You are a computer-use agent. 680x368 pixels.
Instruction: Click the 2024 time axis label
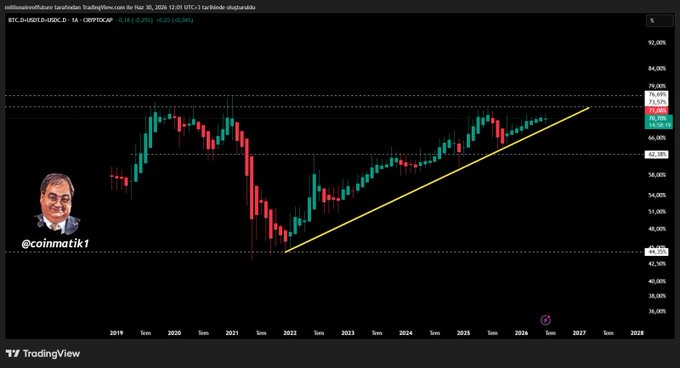click(x=405, y=333)
